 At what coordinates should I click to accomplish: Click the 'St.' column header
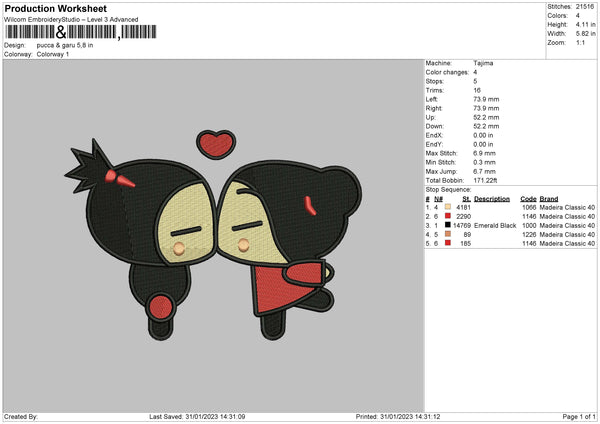click(x=466, y=199)
